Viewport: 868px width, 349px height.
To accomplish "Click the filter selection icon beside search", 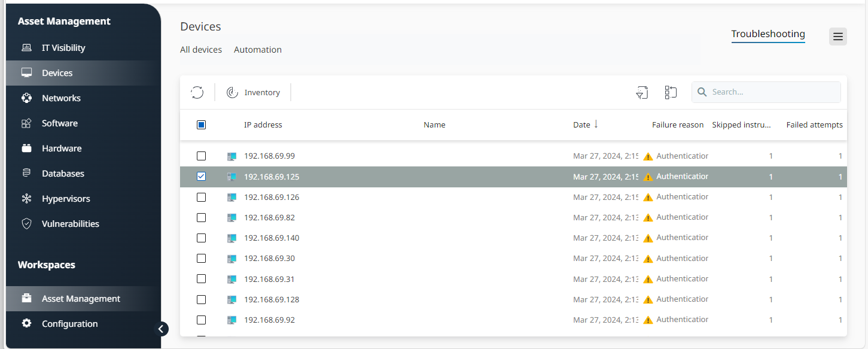I will click(642, 92).
